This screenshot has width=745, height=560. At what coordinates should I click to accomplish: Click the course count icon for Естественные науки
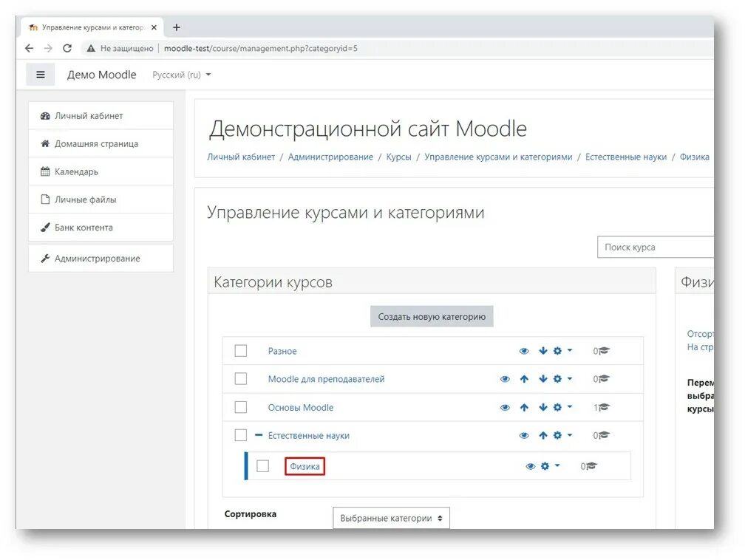pos(604,436)
